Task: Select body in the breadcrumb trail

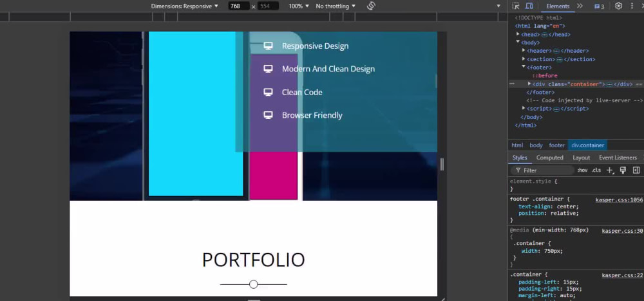Action: click(536, 145)
